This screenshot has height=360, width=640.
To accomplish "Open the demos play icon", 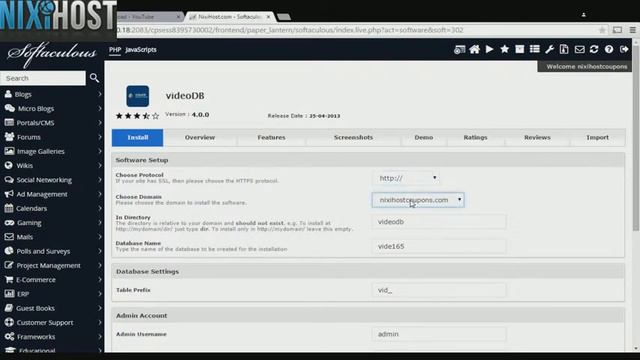I will click(489, 49).
